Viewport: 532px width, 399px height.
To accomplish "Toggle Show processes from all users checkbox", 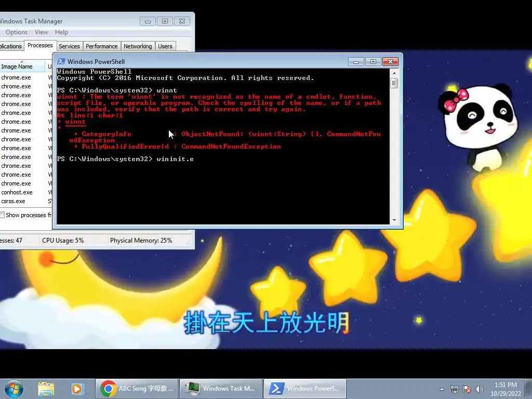I will [2, 215].
